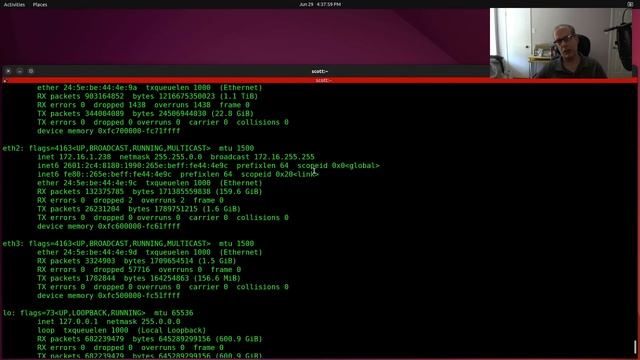Click the device memory 0xfc500000-fc51ffff line
Image resolution: width=640 pixels, height=360 pixels.
(109, 296)
